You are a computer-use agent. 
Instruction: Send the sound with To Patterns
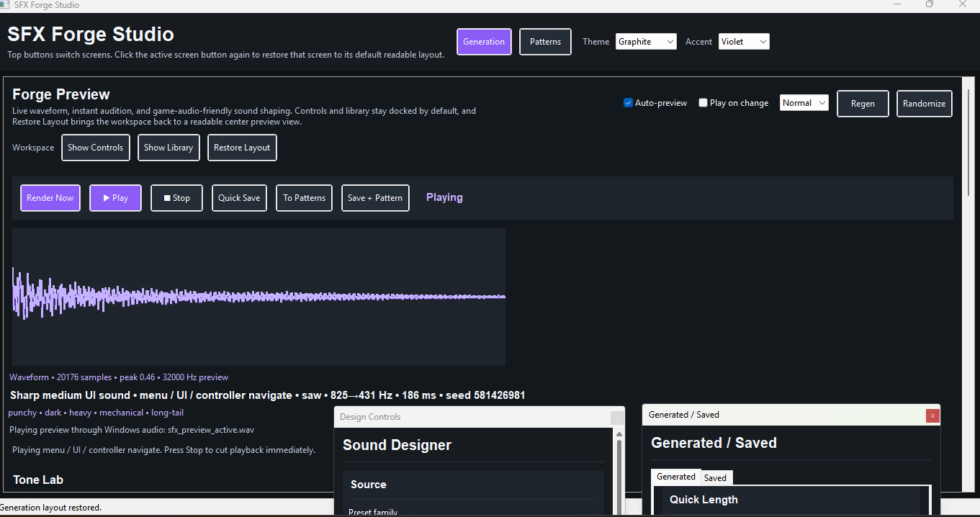tap(304, 198)
